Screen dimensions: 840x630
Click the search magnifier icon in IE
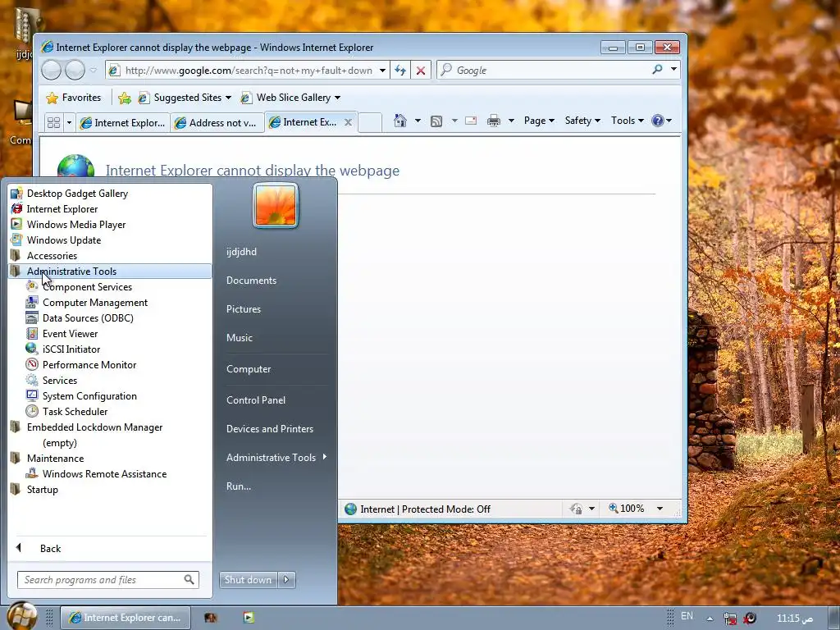(x=657, y=70)
